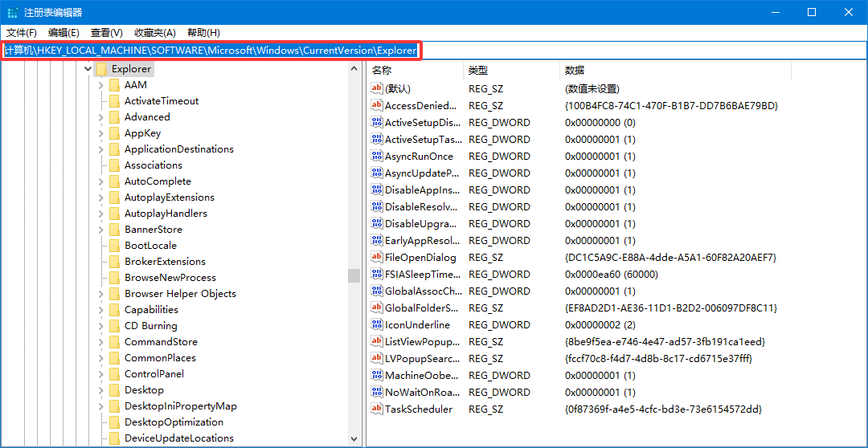Click the EarlyAppResol... DWORD value icon

376,240
